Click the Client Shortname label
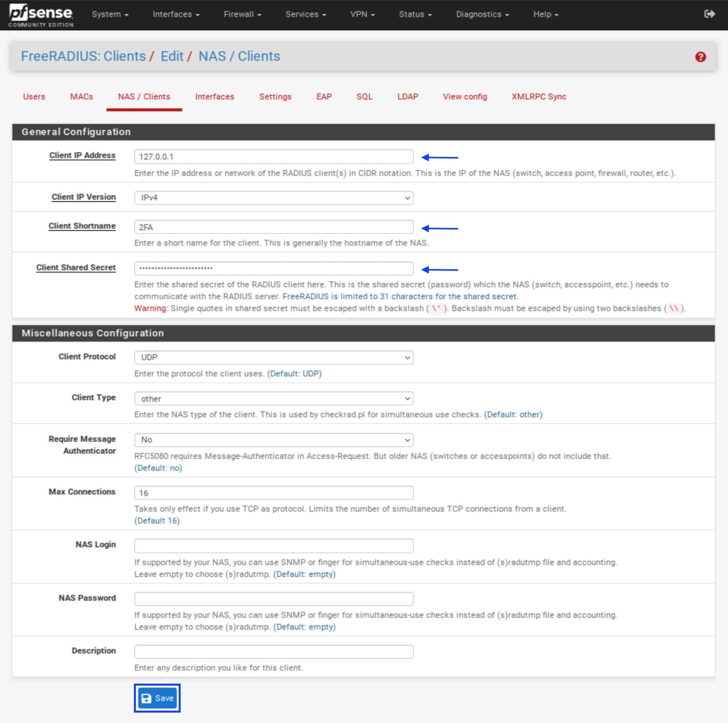This screenshot has width=728, height=723. [x=82, y=226]
